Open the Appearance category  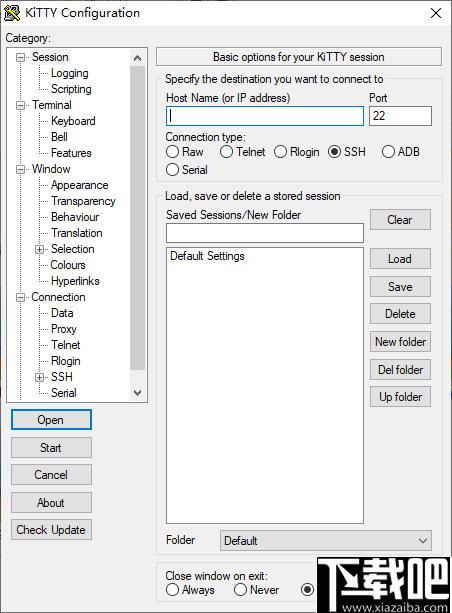tap(80, 185)
